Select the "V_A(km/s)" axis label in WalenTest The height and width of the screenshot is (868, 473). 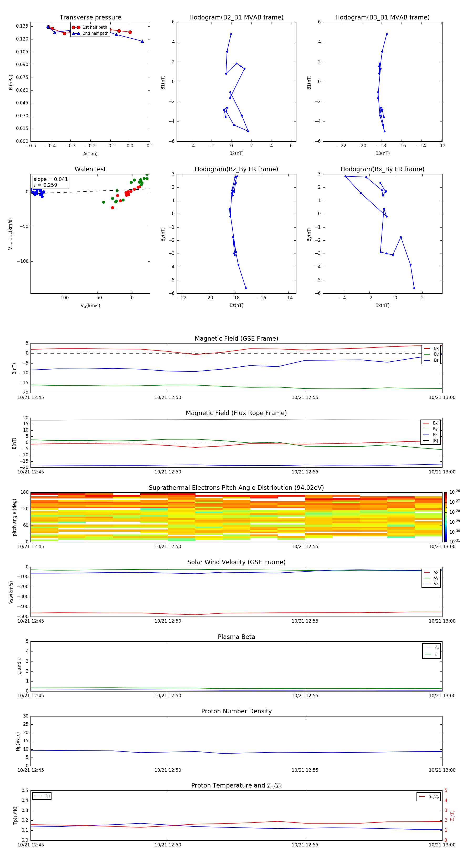[x=90, y=306]
